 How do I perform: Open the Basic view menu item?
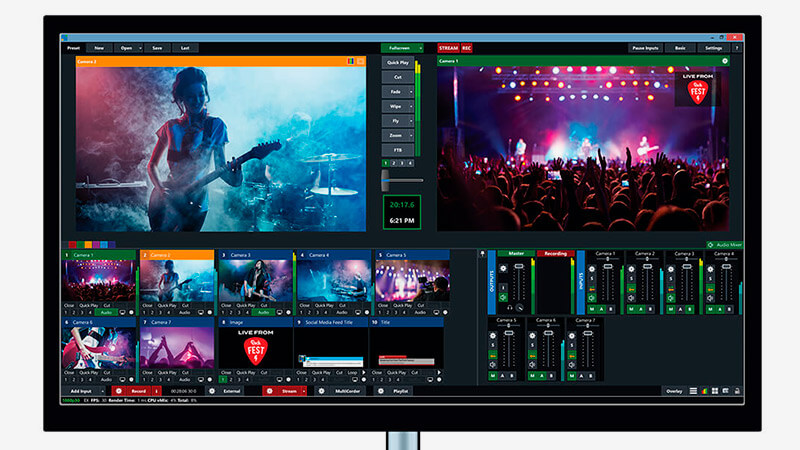[x=680, y=47]
